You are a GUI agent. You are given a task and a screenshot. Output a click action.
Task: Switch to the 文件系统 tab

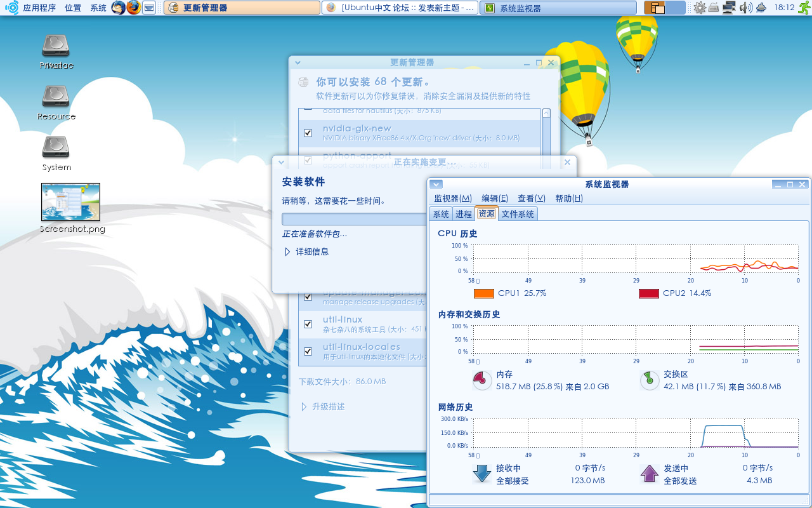518,215
